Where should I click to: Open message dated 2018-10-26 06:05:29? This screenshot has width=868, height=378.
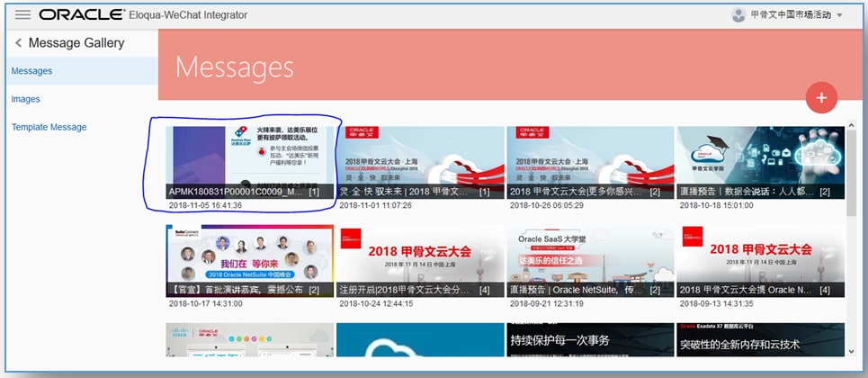pyautogui.click(x=590, y=162)
